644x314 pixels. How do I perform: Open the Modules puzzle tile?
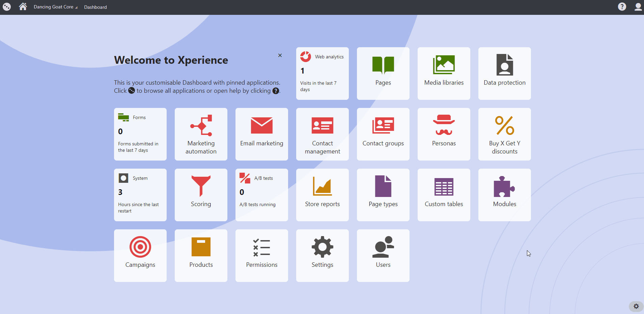[x=504, y=195]
